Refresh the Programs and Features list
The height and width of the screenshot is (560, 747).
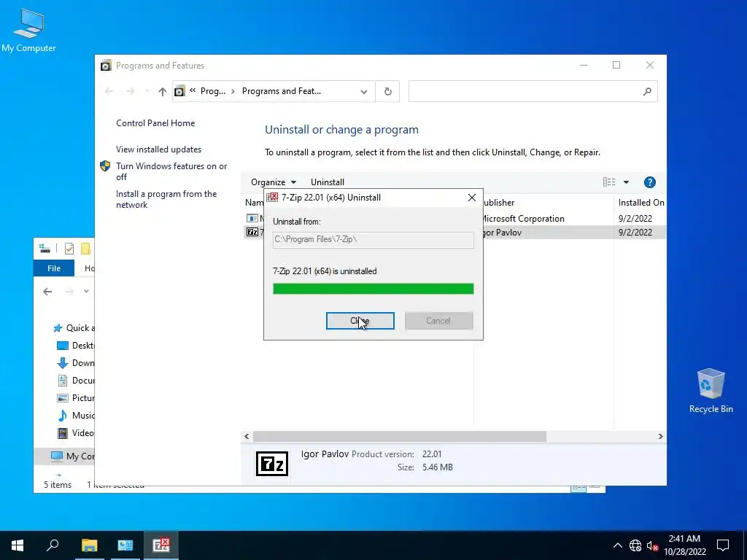coord(388,91)
